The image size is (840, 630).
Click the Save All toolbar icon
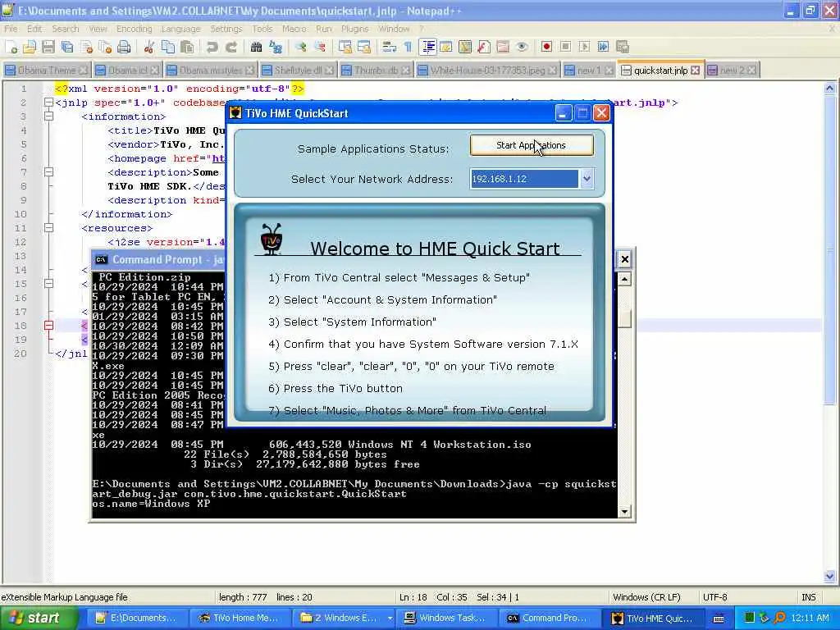point(67,47)
